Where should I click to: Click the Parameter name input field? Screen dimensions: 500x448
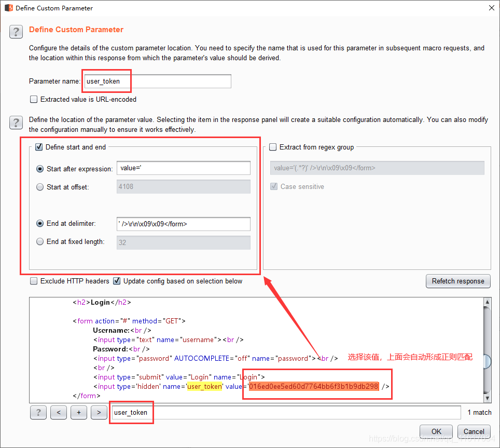click(158, 81)
